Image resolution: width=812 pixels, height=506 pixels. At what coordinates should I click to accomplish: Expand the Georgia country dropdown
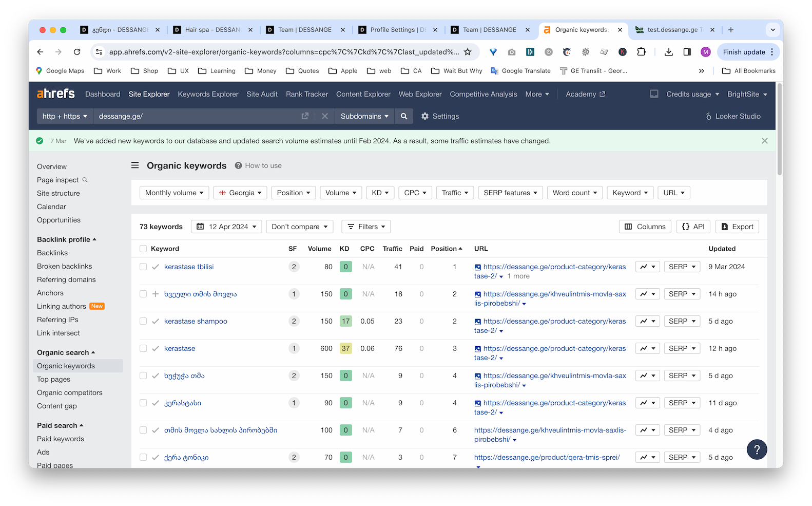[240, 193]
